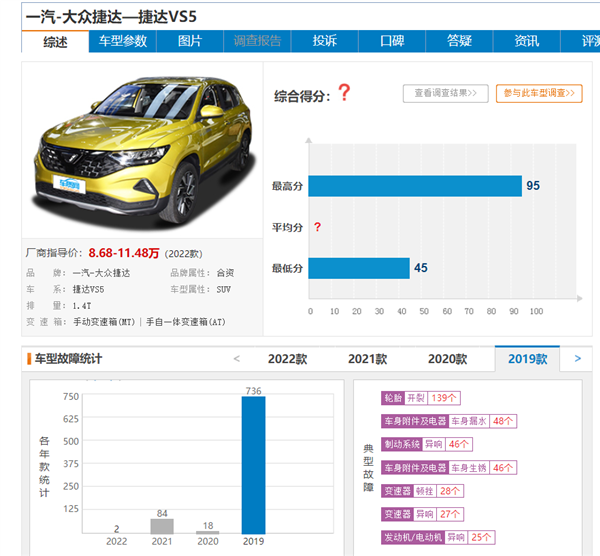Screen dimensions: 600x556
Task: Open the 车身漏水 48个 fault tag
Action: pos(449,421)
